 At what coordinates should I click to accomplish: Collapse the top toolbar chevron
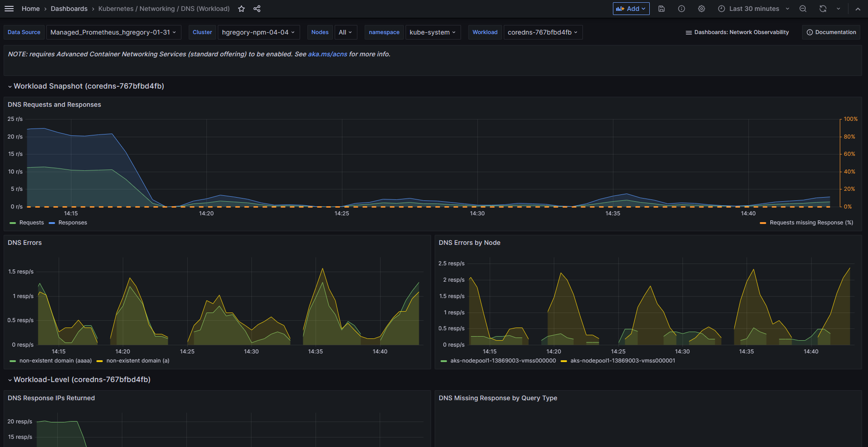coord(858,9)
